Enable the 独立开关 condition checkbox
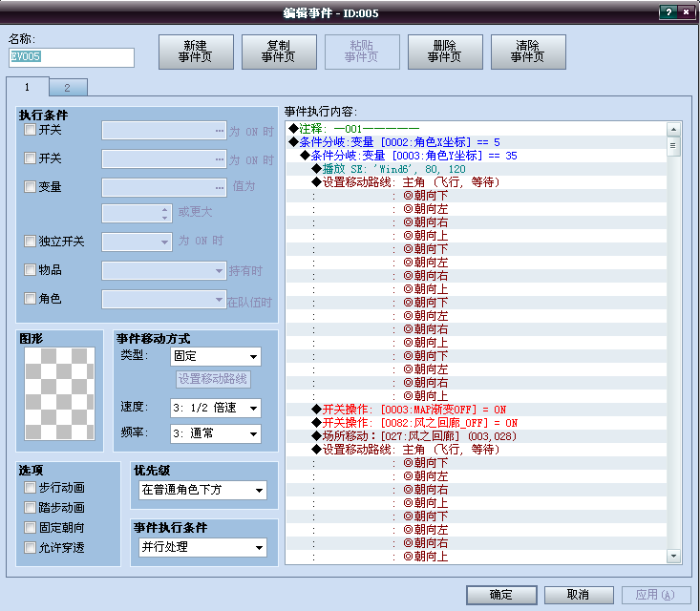The image size is (700, 611). point(30,242)
